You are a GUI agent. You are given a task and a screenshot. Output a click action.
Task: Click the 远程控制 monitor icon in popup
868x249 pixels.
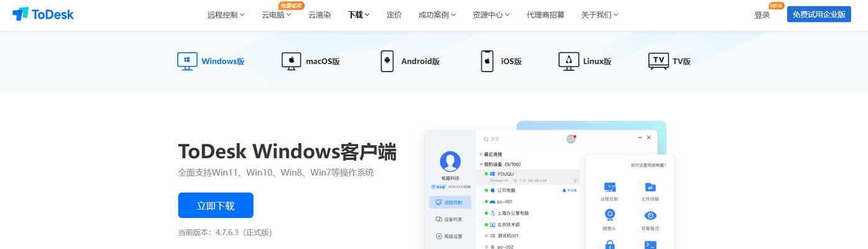tap(610, 187)
